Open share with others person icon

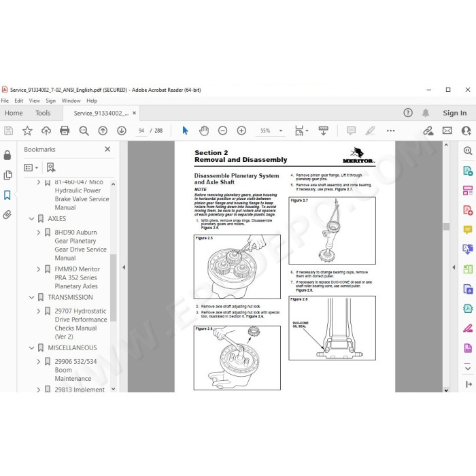point(466,131)
